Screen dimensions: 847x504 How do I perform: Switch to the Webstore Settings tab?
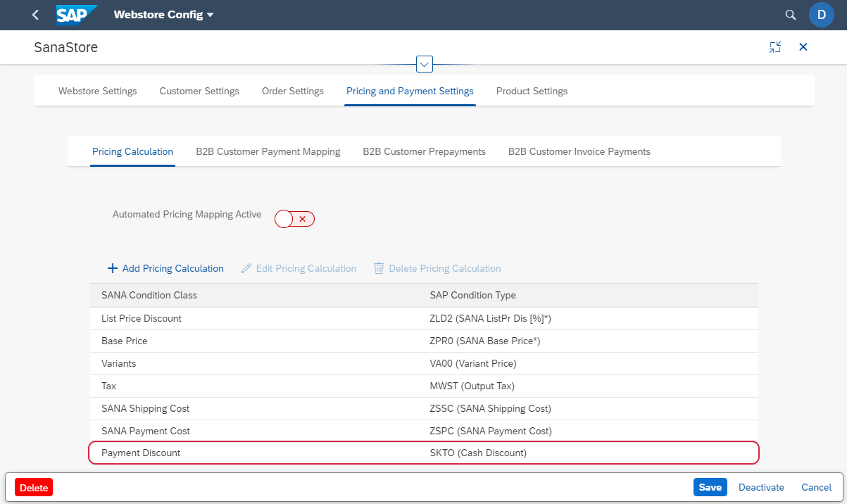click(98, 92)
